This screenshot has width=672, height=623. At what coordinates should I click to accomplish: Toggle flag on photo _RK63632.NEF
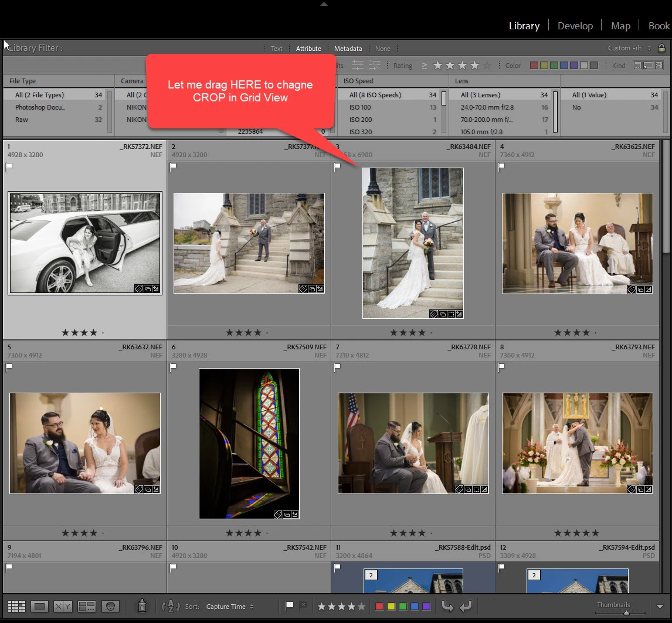pyautogui.click(x=9, y=367)
